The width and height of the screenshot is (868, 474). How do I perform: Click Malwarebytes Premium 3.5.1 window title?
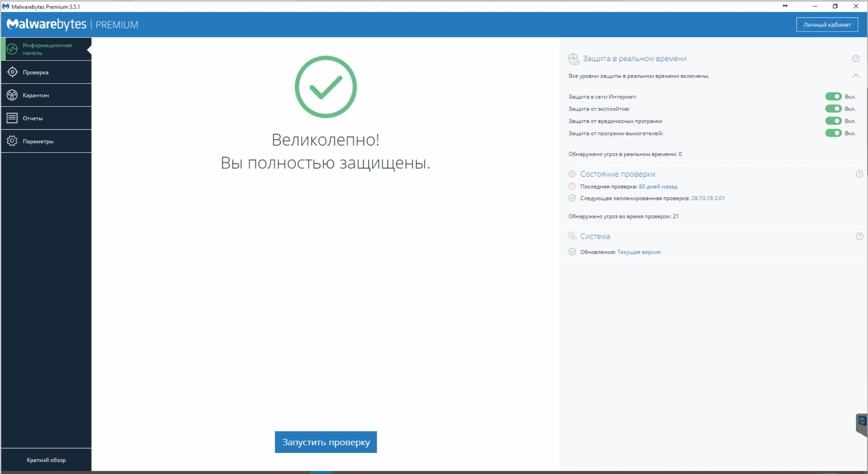tap(45, 6)
